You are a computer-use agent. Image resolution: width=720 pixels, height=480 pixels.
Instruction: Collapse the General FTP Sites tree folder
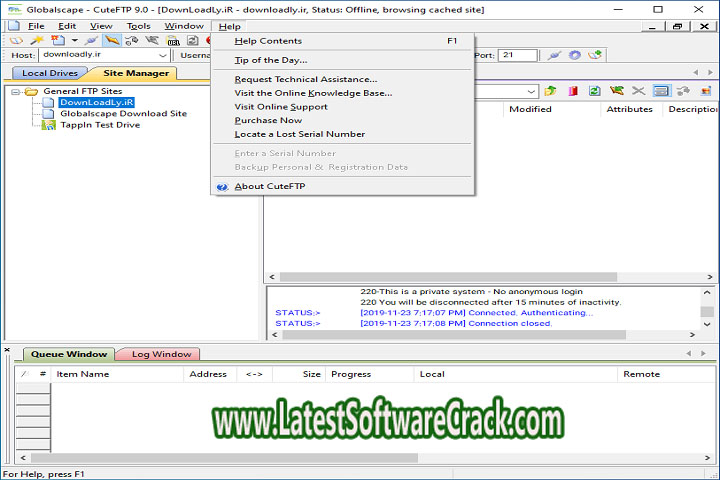tap(15, 91)
